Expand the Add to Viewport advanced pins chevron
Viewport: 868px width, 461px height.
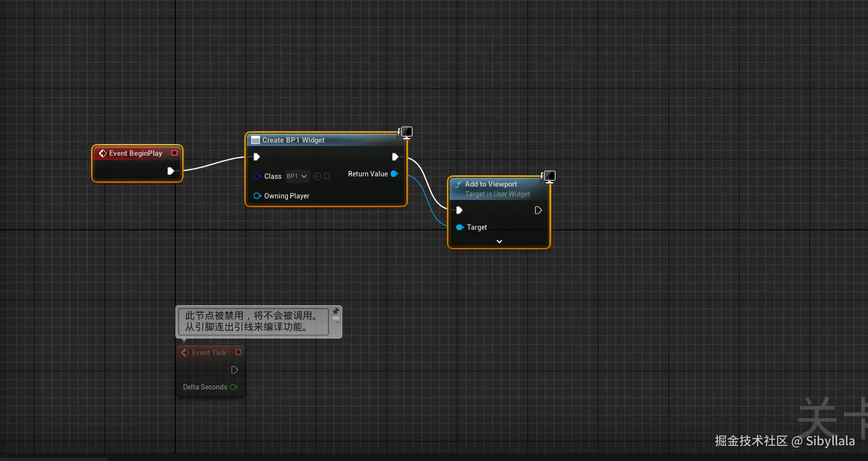pyautogui.click(x=499, y=242)
